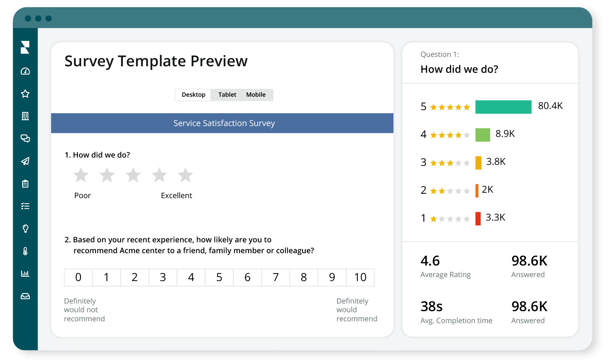The height and width of the screenshot is (364, 614).
Task: Switch preview to the Tablet tab
Action: (227, 95)
